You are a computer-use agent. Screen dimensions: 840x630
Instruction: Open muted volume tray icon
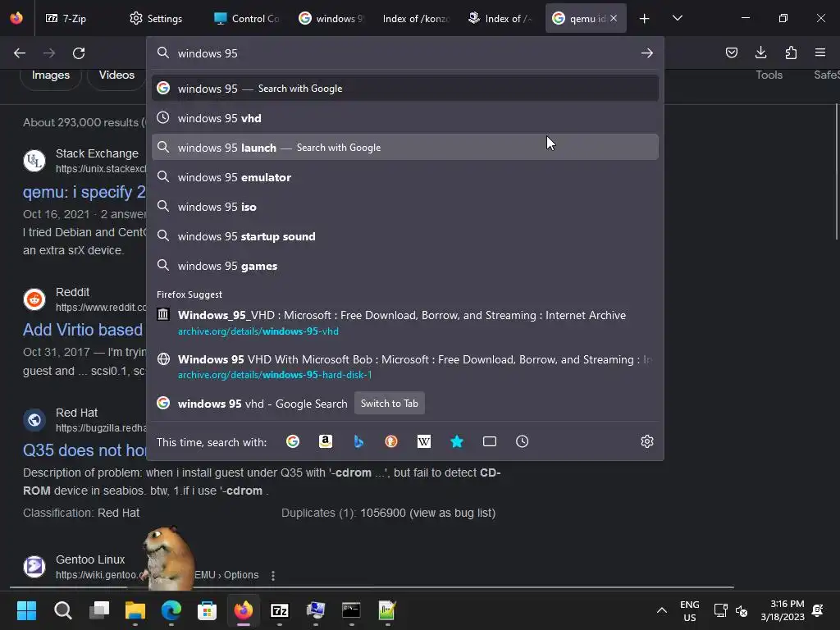click(x=742, y=610)
